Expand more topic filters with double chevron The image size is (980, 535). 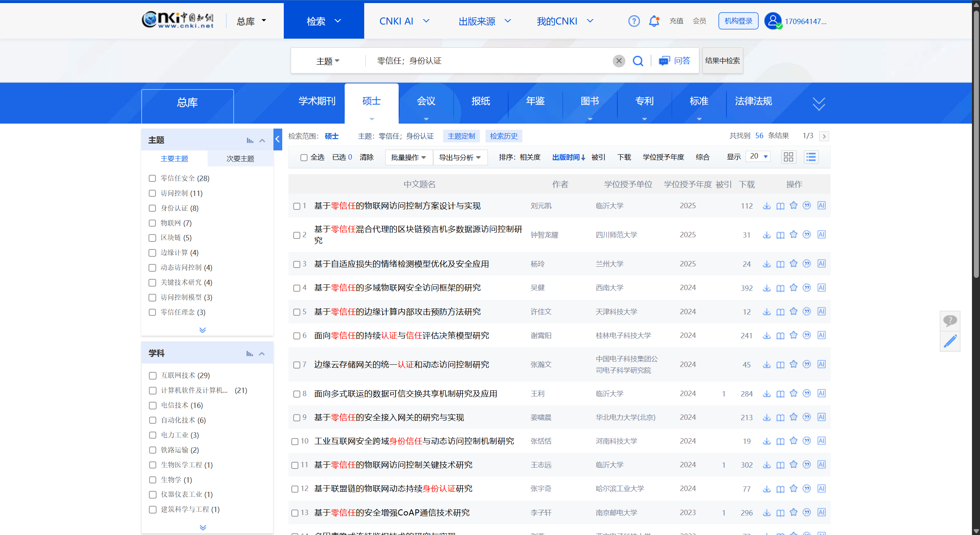coord(203,330)
